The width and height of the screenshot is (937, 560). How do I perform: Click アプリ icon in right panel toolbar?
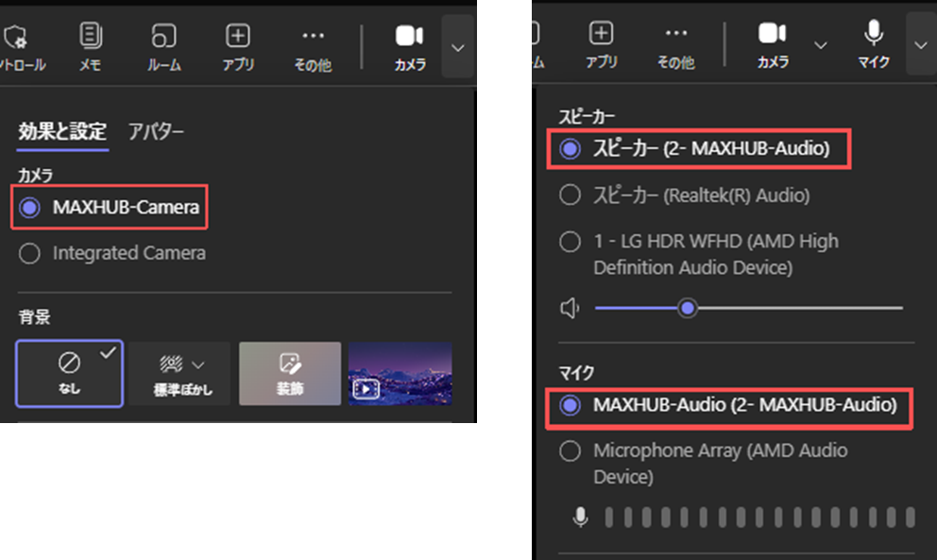tap(601, 44)
